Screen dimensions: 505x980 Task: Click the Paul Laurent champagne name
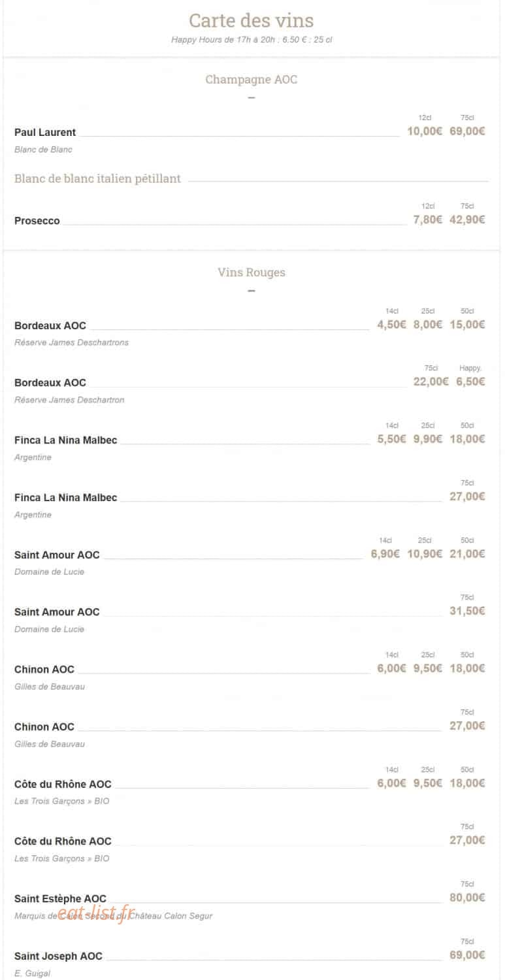(x=45, y=133)
